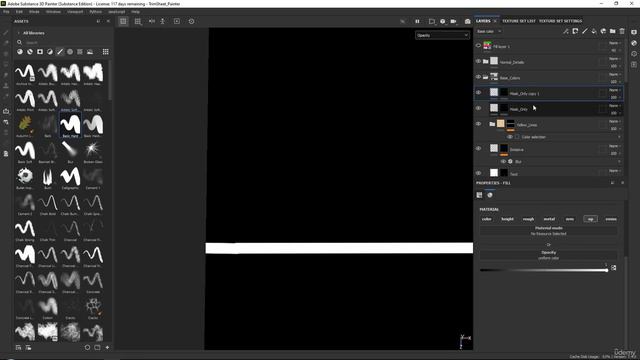Add a fill layer with bucket icon

point(594,31)
